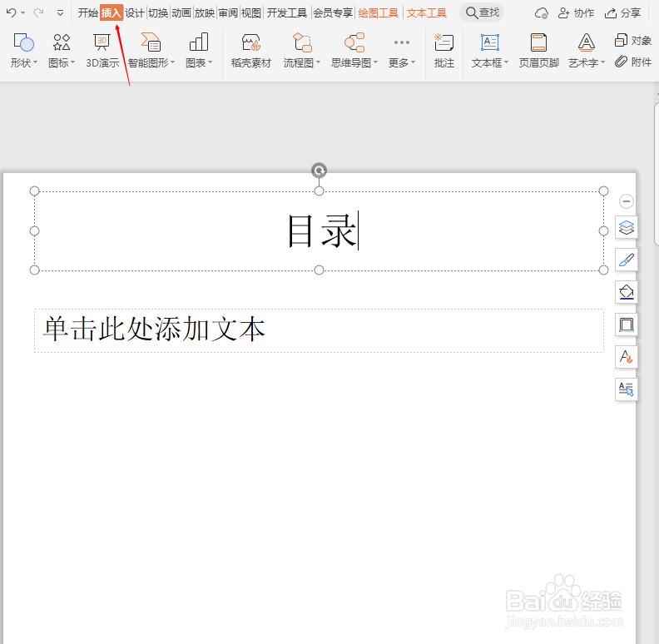The width and height of the screenshot is (659, 644).
Task: Click the 图表 chart icon
Action: [199, 42]
